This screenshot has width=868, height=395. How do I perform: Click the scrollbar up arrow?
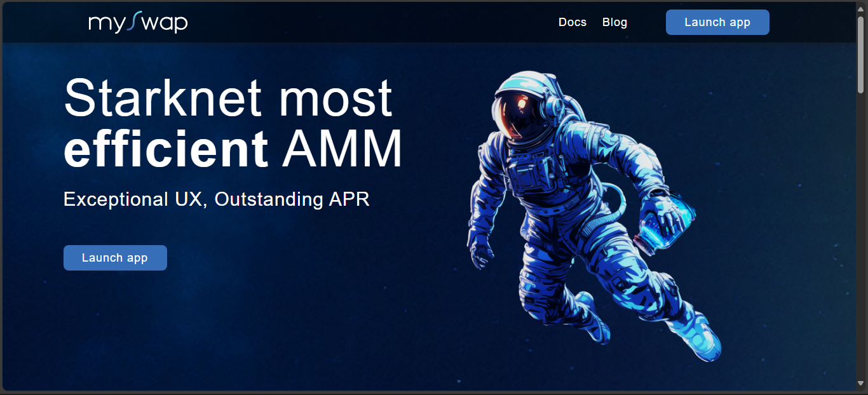[x=861, y=8]
